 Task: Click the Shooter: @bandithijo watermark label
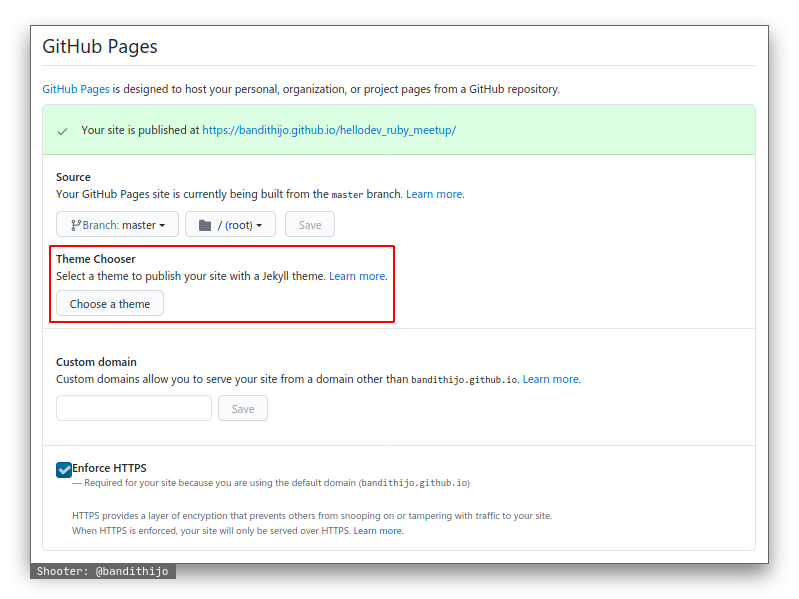click(103, 572)
